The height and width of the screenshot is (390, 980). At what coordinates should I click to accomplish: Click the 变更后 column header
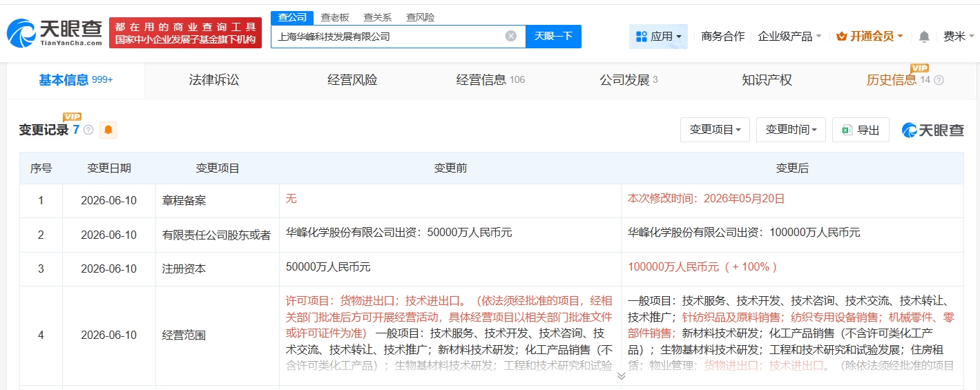click(x=792, y=168)
